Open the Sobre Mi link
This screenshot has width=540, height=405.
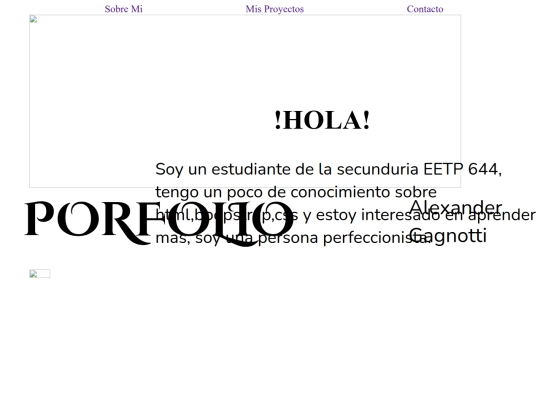pyautogui.click(x=123, y=9)
